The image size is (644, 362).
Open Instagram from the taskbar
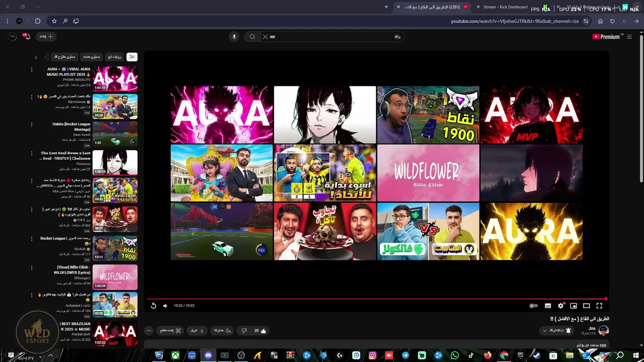[x=372, y=355]
